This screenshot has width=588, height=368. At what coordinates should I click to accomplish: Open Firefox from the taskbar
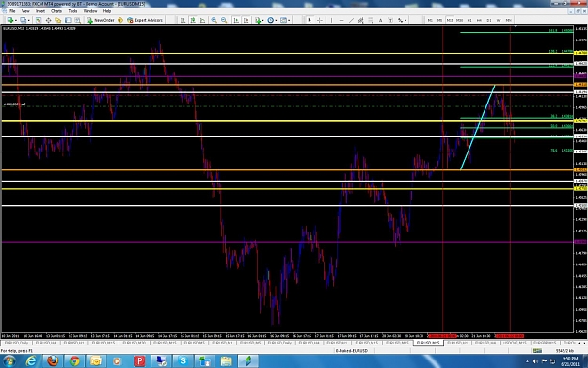(x=53, y=360)
